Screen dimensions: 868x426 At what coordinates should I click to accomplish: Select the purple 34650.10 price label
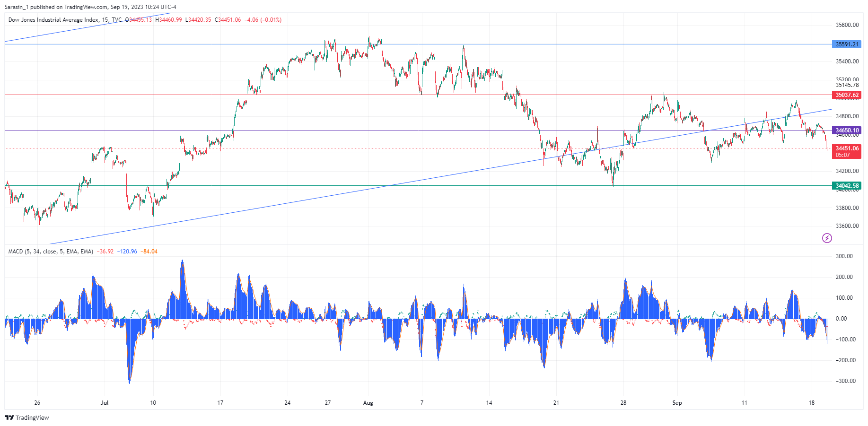pyautogui.click(x=847, y=130)
